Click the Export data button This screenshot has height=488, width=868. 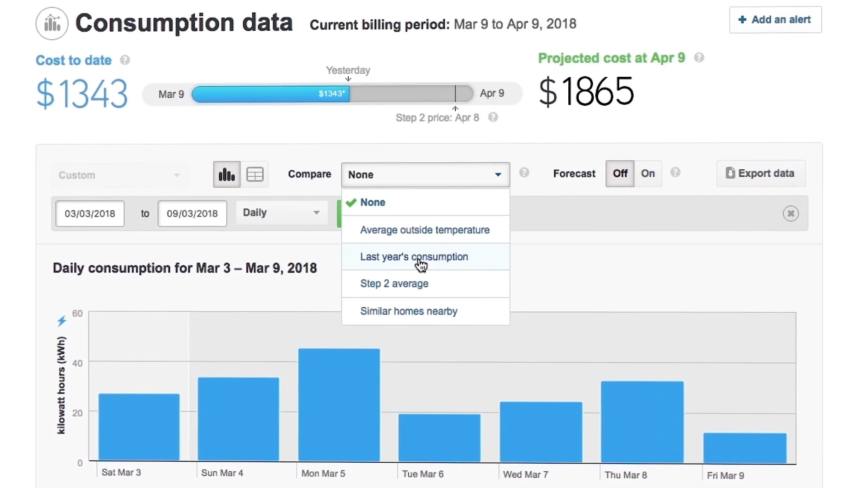(x=760, y=174)
